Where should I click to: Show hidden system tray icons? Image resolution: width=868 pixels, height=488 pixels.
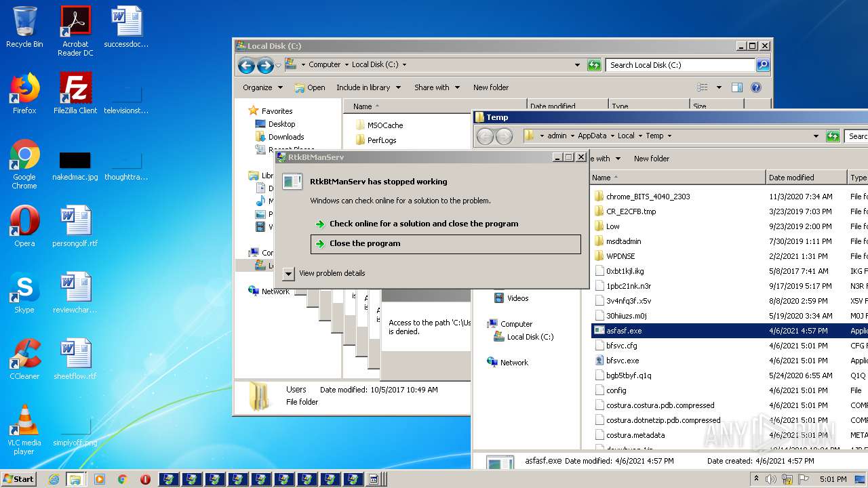757,479
